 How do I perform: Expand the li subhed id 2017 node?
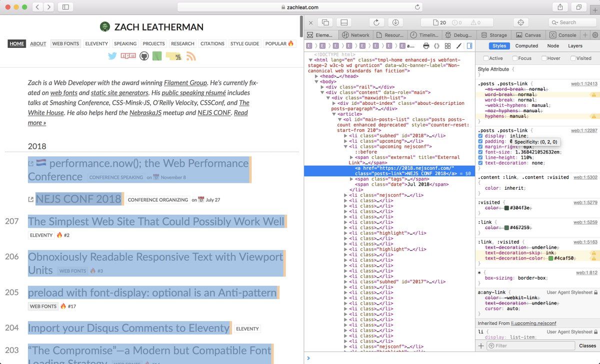(x=345, y=282)
